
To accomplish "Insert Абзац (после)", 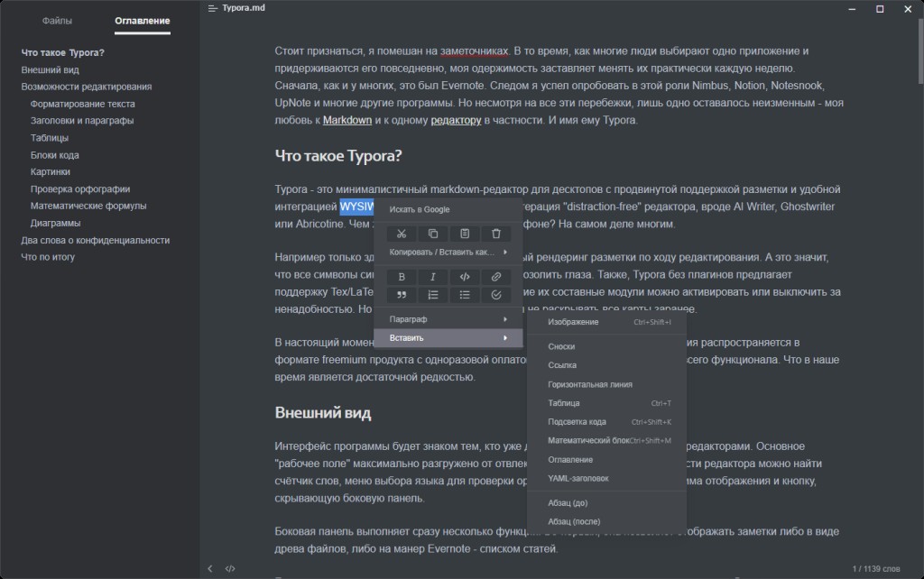I will click(607, 522).
